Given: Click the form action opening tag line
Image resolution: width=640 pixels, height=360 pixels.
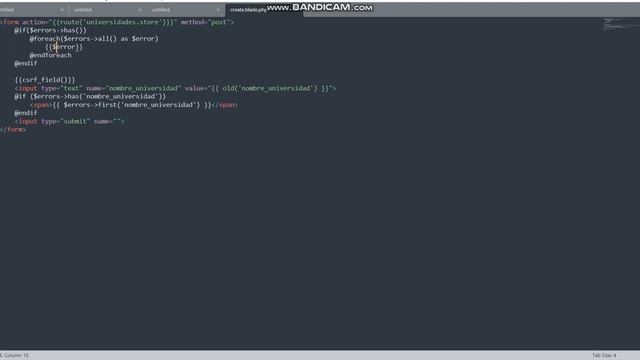Looking at the screenshot, I should (117, 22).
